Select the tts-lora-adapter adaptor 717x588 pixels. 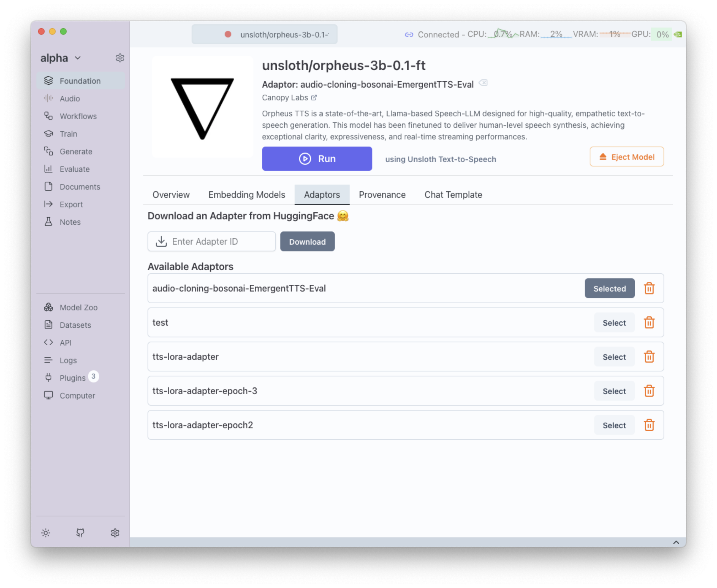(614, 357)
